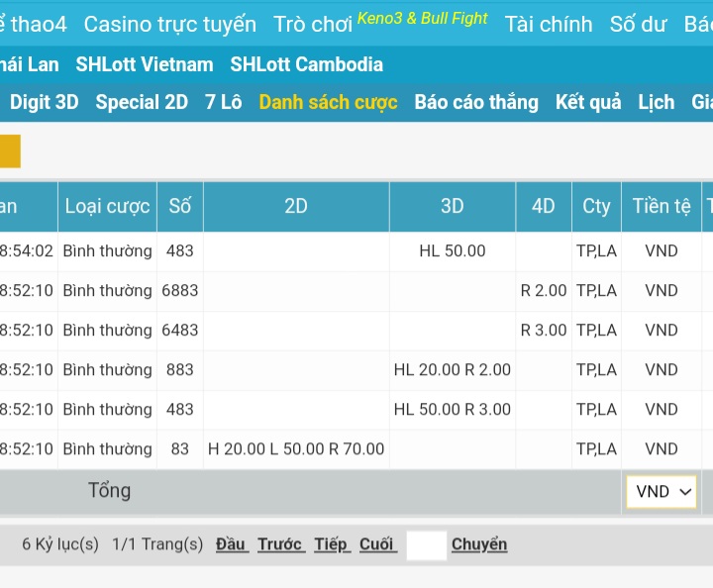
Task: Open the 7 Lô tab
Action: 224,102
